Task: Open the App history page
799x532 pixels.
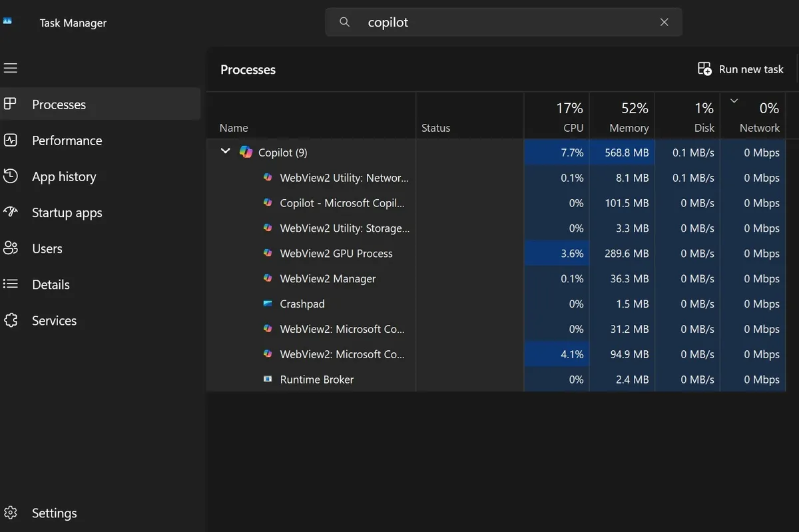Action: tap(100, 176)
